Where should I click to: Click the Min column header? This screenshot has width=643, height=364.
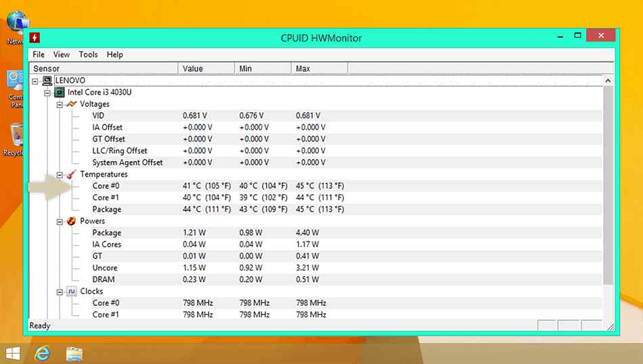pos(263,68)
